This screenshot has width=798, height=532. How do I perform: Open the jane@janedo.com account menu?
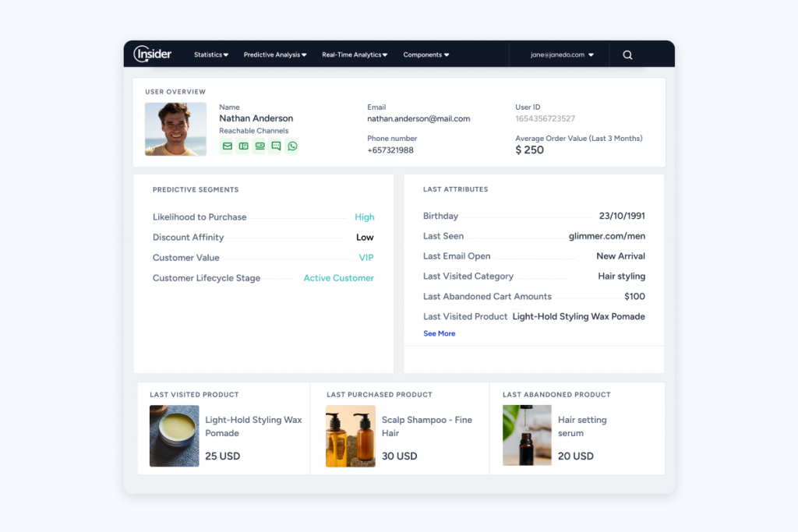point(559,55)
